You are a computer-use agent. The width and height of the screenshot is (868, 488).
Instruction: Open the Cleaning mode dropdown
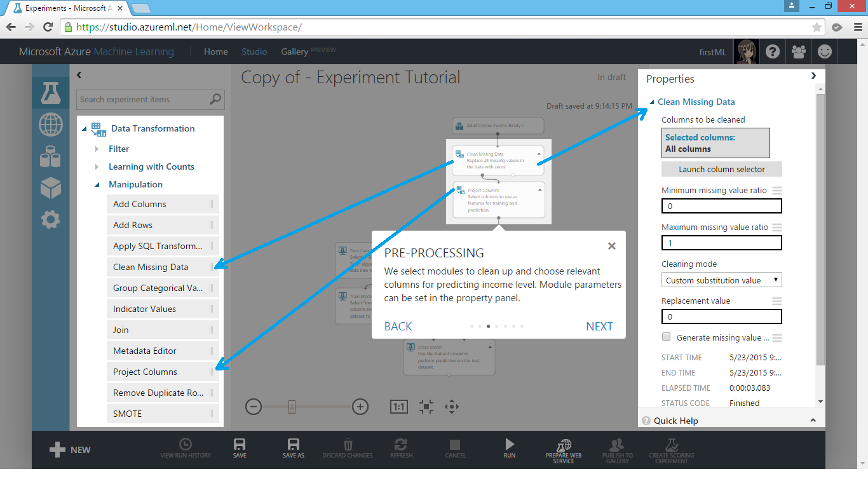click(722, 280)
